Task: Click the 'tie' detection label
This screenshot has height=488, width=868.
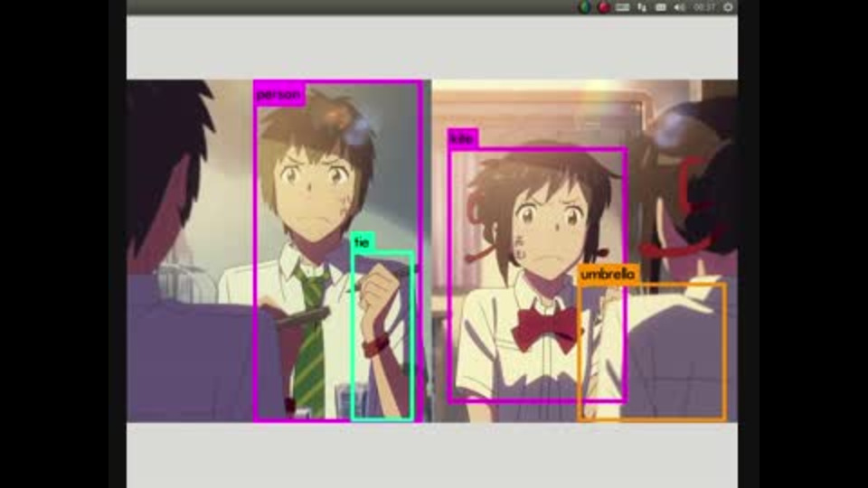Action: point(363,242)
